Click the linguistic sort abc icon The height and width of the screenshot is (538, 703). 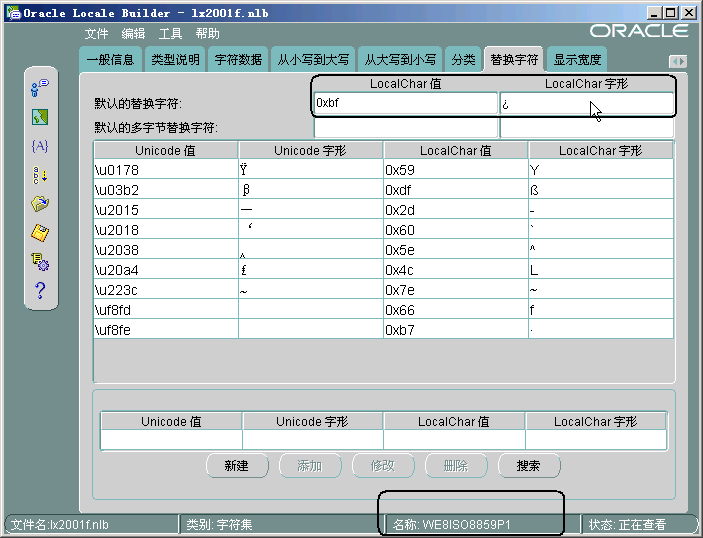pyautogui.click(x=40, y=175)
